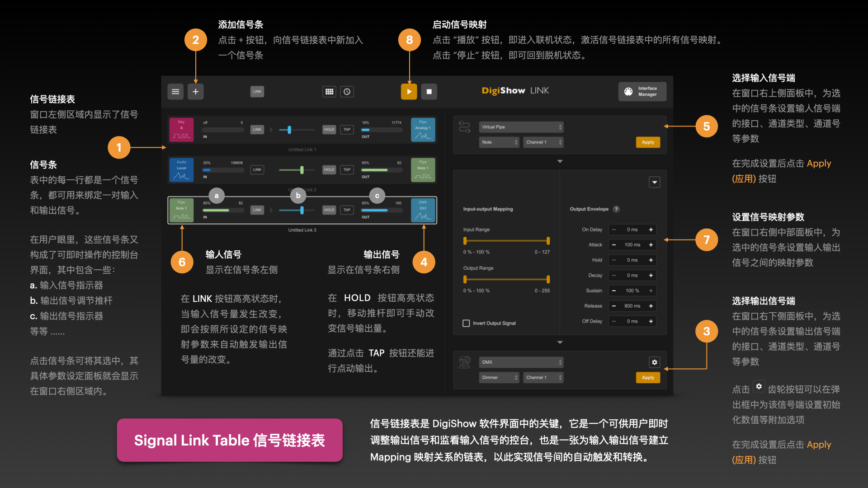Open output gear settings beside DMX
This screenshot has width=868, height=488.
tap(654, 362)
